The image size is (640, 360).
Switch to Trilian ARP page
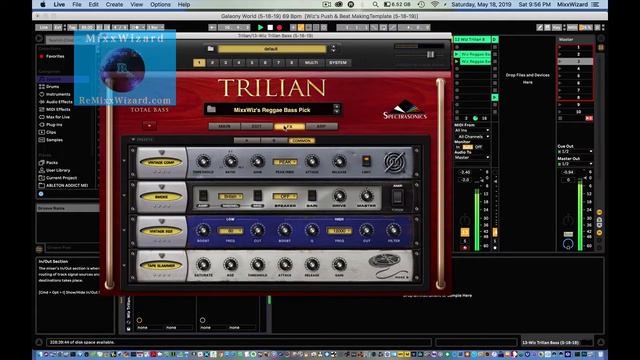[x=322, y=126]
